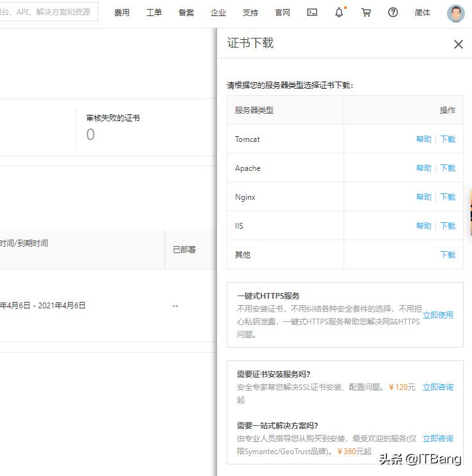
Task: Click the 需要证书安装服务吗? heading
Action: pyautogui.click(x=274, y=375)
